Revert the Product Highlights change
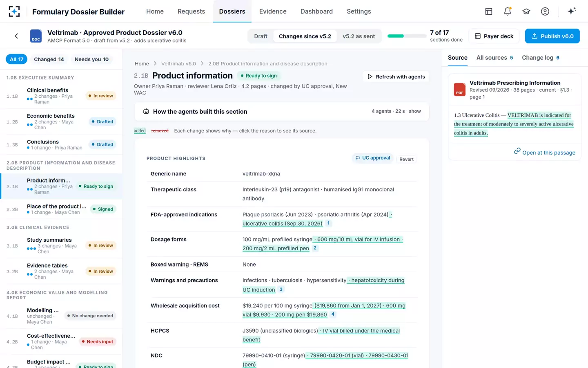This screenshot has width=588, height=368. (x=406, y=159)
